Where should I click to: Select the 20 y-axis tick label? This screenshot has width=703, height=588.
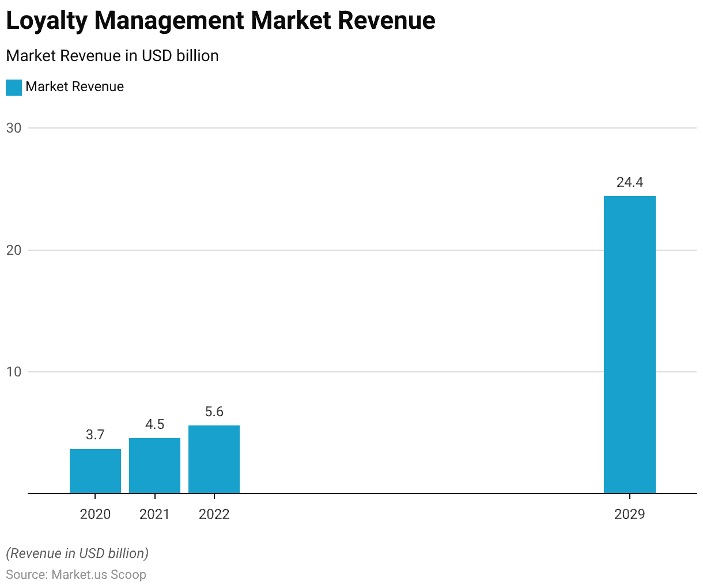coord(14,250)
